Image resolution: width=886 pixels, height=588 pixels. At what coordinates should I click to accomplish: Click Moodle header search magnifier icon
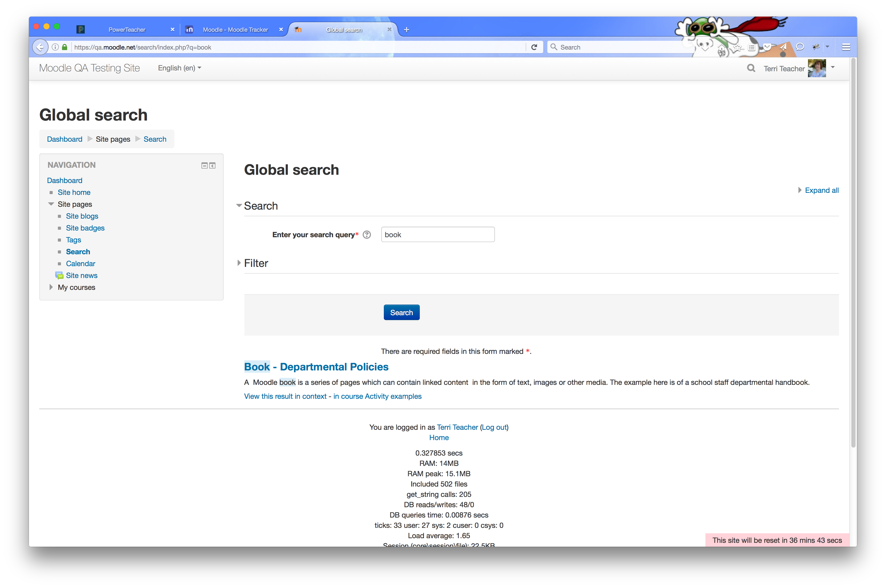[x=751, y=68]
